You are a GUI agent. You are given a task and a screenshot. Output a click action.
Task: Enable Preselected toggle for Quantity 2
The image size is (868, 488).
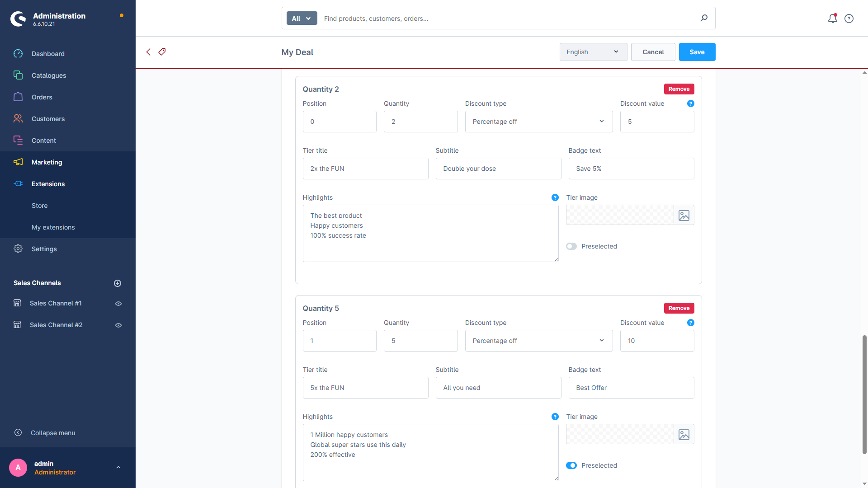point(571,246)
